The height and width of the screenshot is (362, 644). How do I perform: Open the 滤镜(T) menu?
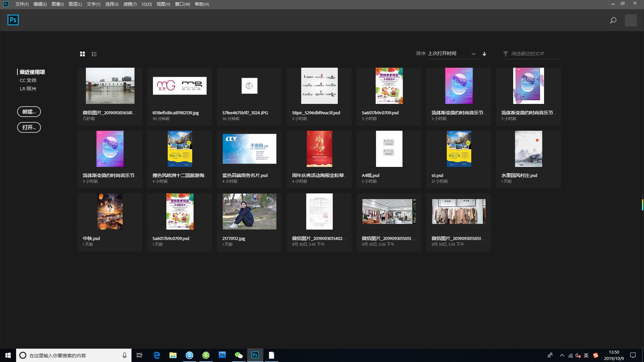tap(130, 4)
